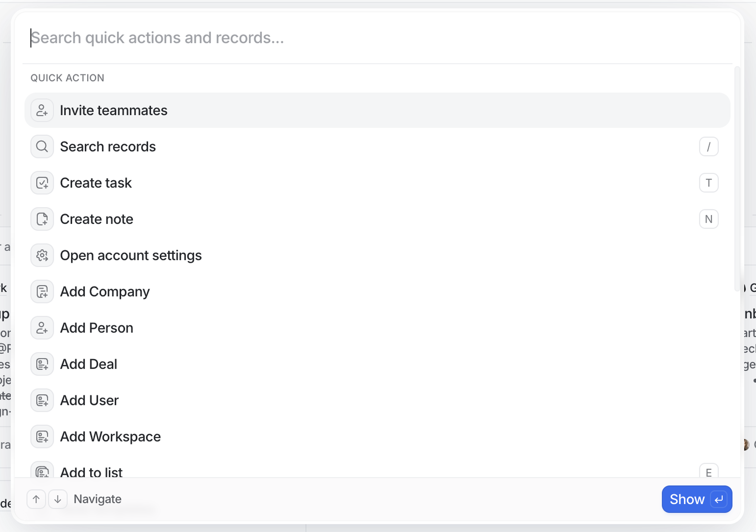The image size is (756, 532).
Task: Select the Add Workspace quick action
Action: point(110,437)
